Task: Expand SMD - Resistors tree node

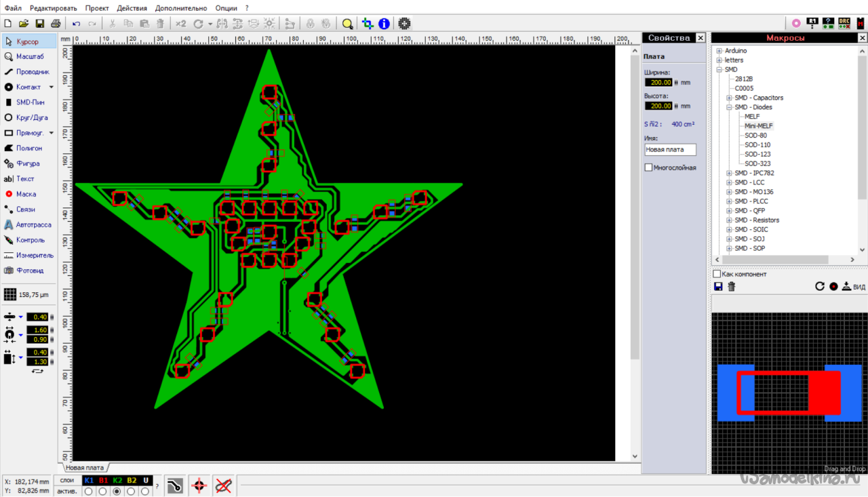Action: pyautogui.click(x=729, y=220)
